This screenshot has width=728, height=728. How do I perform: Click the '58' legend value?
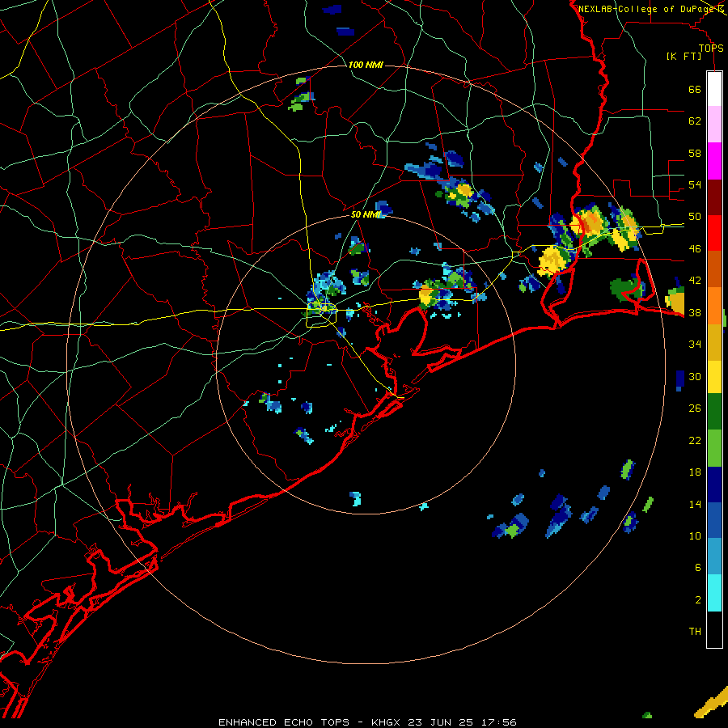pos(695,153)
